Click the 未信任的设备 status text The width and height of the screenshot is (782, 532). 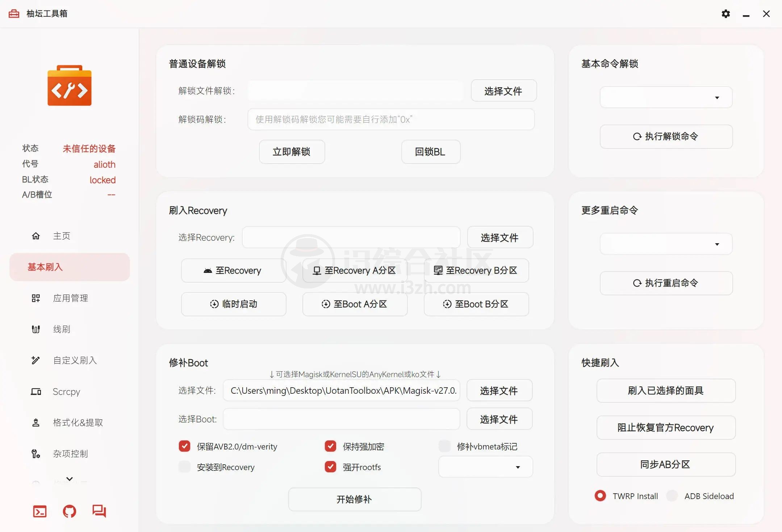coord(89,148)
